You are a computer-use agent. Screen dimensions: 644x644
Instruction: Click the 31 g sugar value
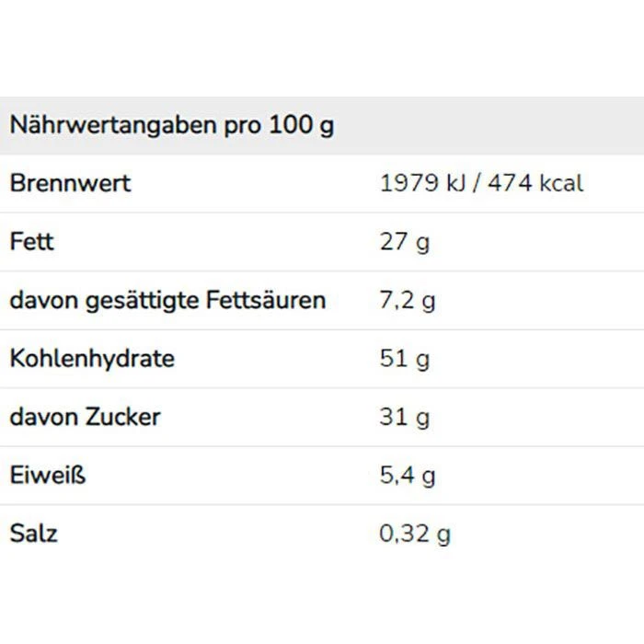pyautogui.click(x=405, y=417)
